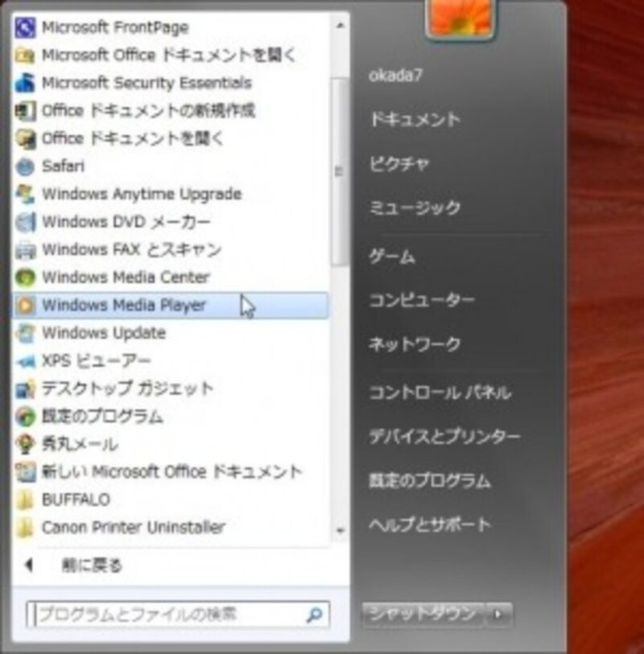644x654 pixels.
Task: Click the 前に戻る text label
Action: click(92, 566)
